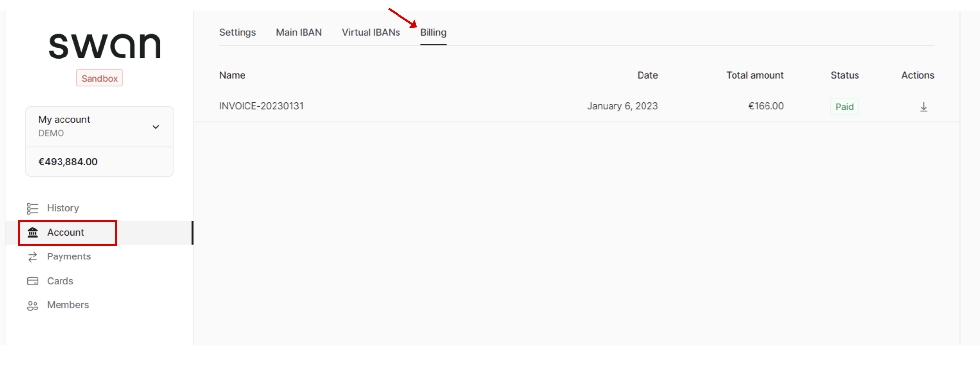Open Members in the sidebar

(x=68, y=305)
